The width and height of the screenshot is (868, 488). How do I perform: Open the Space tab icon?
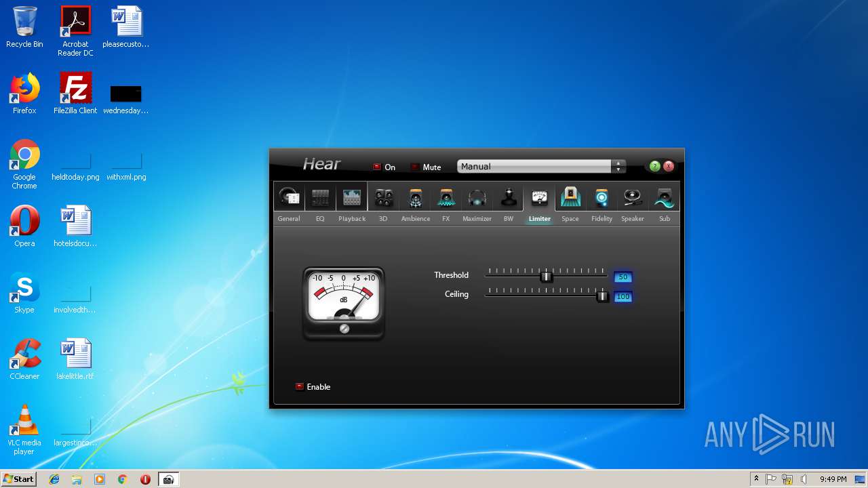[570, 197]
